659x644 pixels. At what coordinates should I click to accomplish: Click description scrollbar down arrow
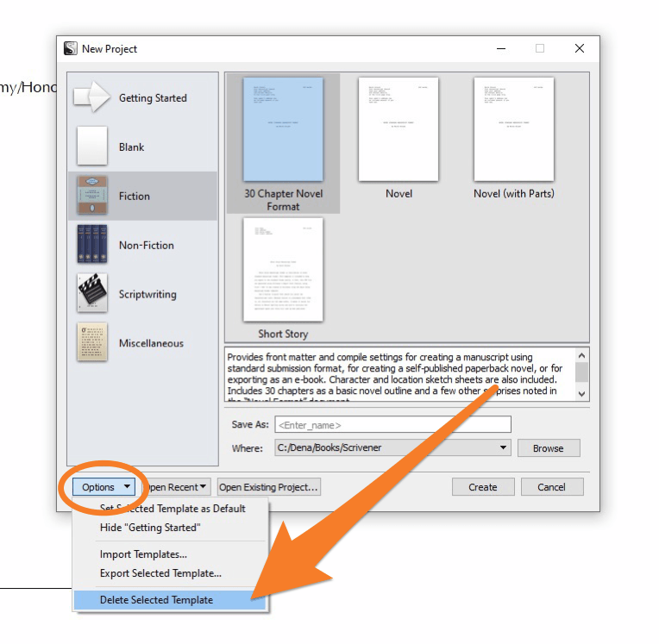click(581, 394)
